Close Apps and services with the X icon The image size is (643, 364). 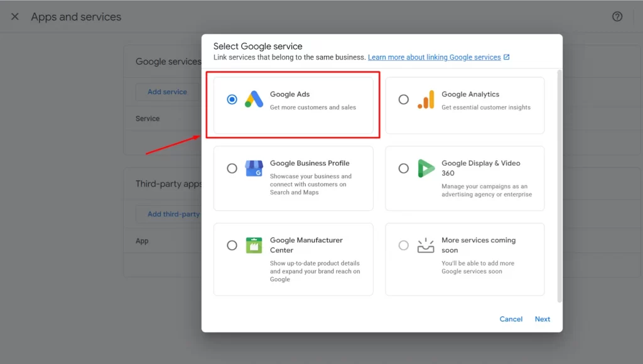click(15, 16)
